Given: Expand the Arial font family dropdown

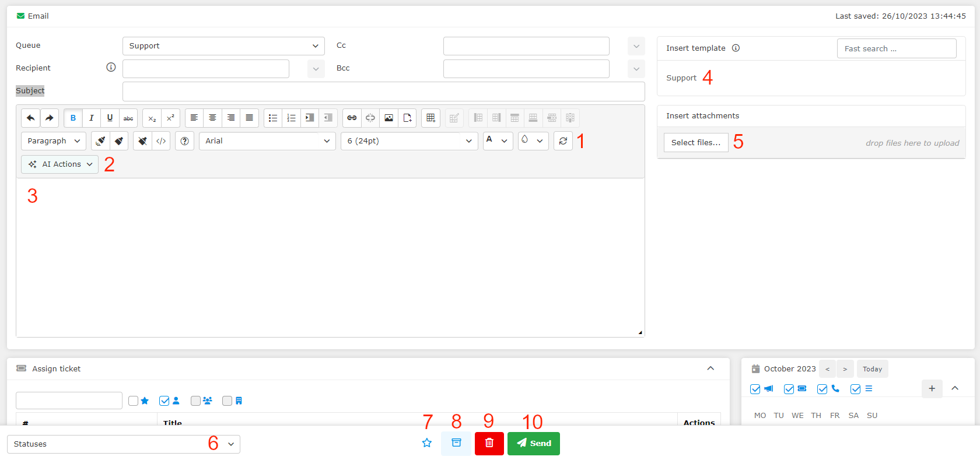Looking at the screenshot, I should click(x=267, y=141).
